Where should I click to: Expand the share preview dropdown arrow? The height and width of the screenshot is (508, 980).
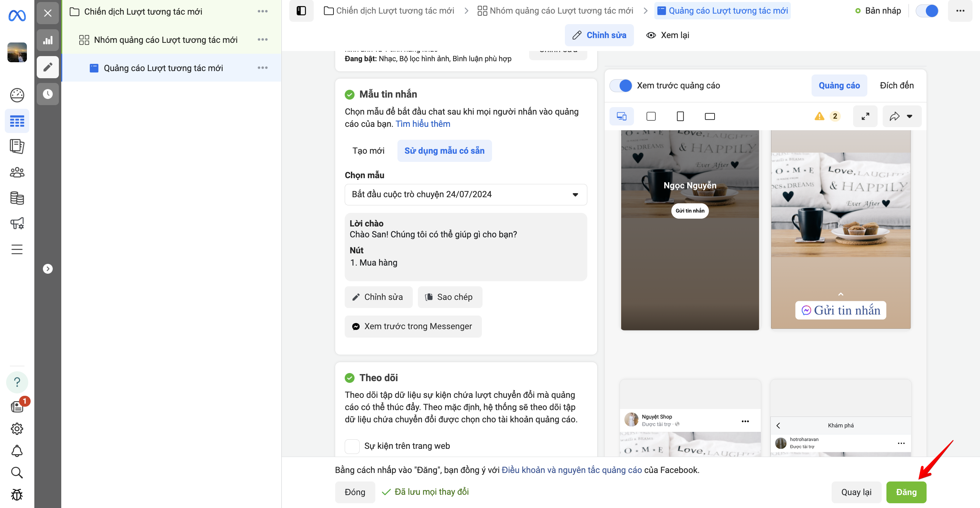[910, 116]
